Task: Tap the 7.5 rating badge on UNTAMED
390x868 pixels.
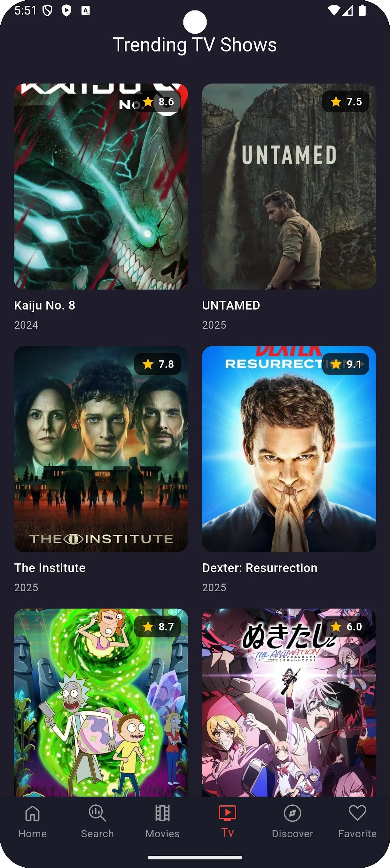Action: coord(345,102)
